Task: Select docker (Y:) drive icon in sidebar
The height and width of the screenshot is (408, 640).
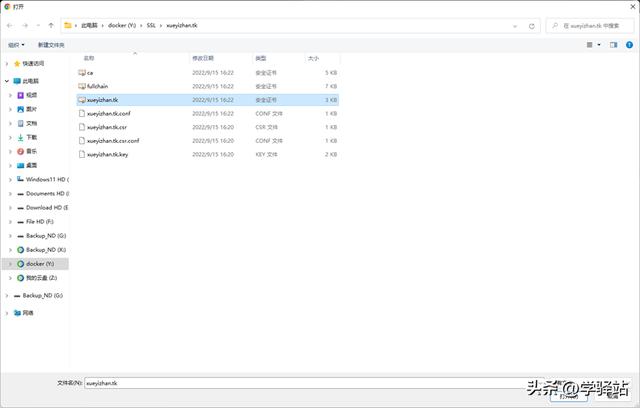Action: click(20, 264)
